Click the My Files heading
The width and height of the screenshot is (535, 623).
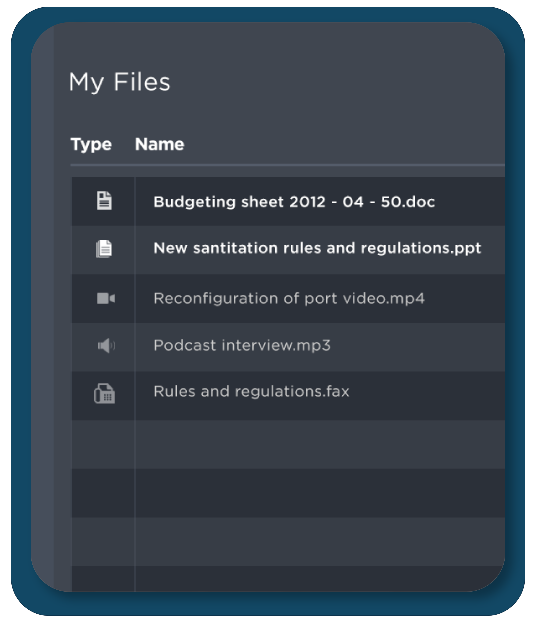tap(119, 82)
